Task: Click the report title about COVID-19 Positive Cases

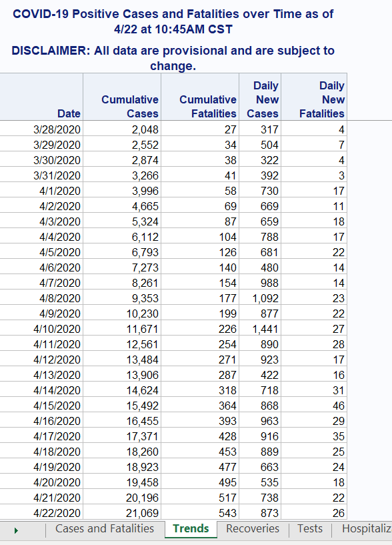Action: (x=173, y=21)
